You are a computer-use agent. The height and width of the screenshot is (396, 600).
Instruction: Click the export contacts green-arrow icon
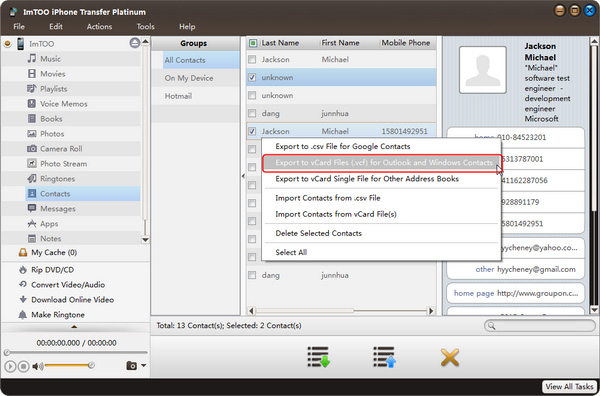318,357
